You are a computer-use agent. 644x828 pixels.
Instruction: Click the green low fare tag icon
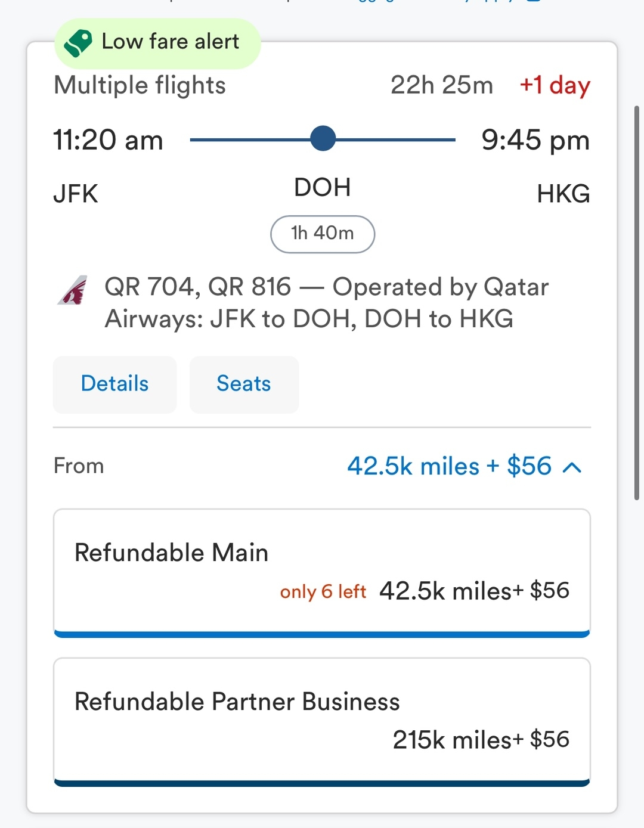click(78, 43)
